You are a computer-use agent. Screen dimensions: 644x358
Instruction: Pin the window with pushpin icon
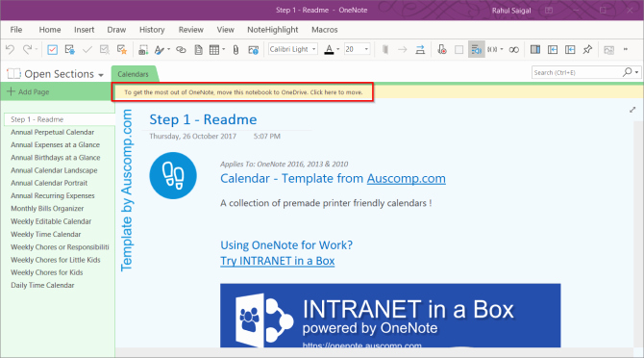[587, 50]
